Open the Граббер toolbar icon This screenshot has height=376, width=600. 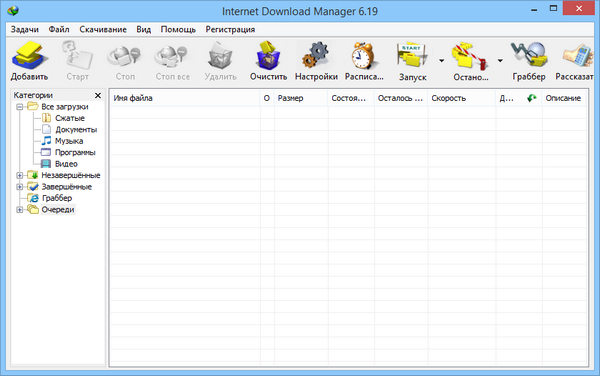(529, 55)
